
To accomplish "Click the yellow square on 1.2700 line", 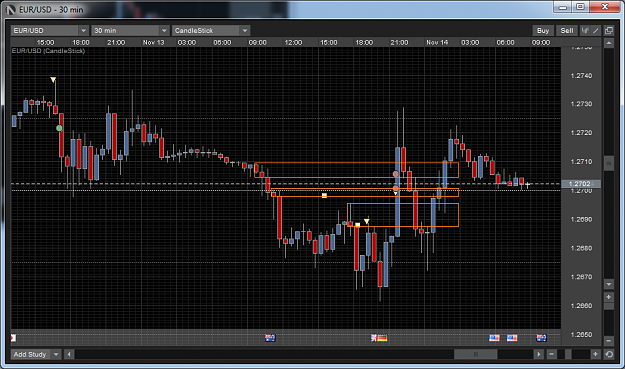I will (324, 195).
